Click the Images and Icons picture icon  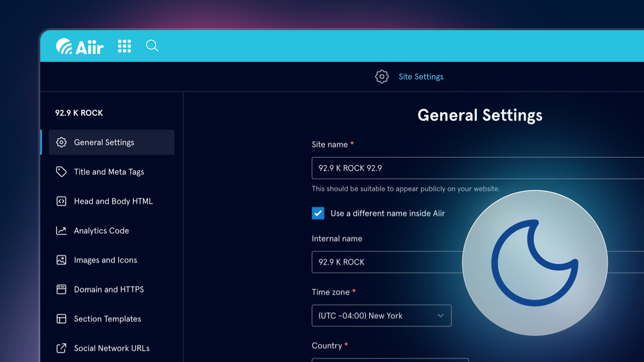tap(61, 260)
